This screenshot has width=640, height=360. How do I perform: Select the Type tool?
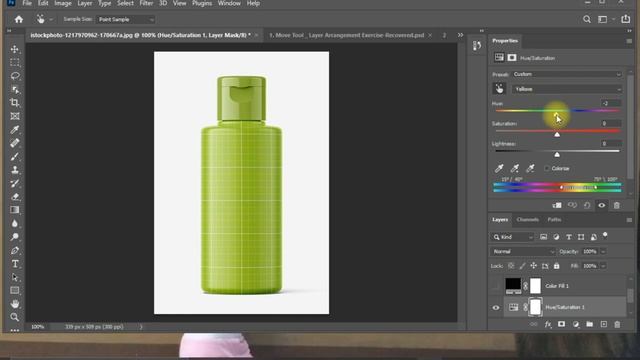15,264
